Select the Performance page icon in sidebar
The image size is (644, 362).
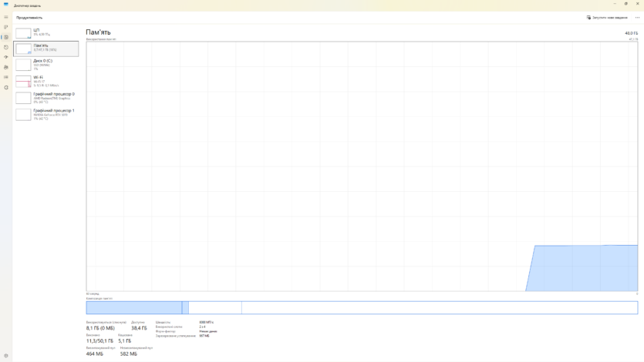[x=6, y=37]
